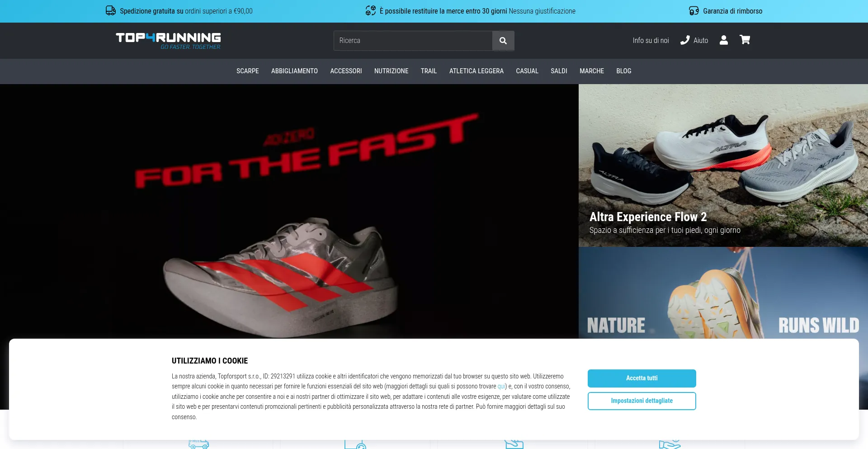This screenshot has width=868, height=449.
Task: Click the 30-day return icon
Action: coord(371,11)
